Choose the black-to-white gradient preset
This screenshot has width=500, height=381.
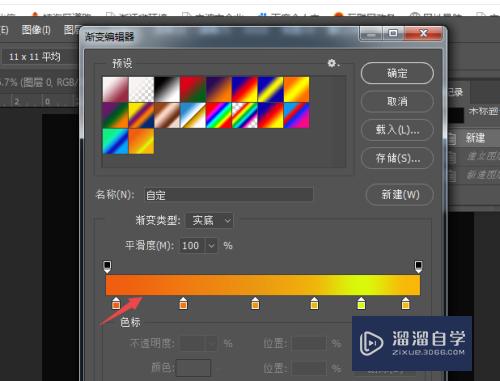(167, 89)
